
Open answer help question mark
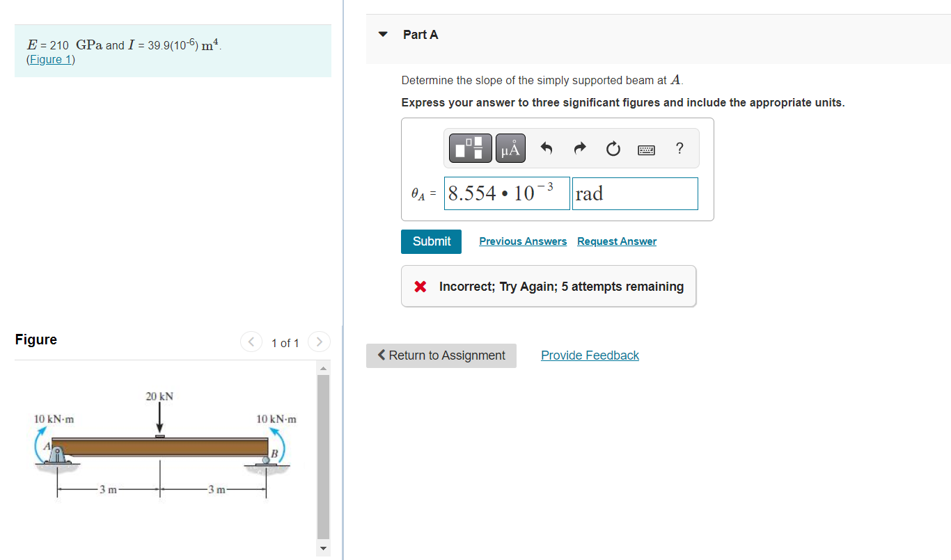pos(679,148)
